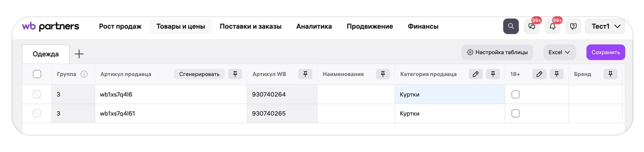The image size is (644, 152).
Task: Toggle the select-all checkbox in table header
Action: pos(37,74)
